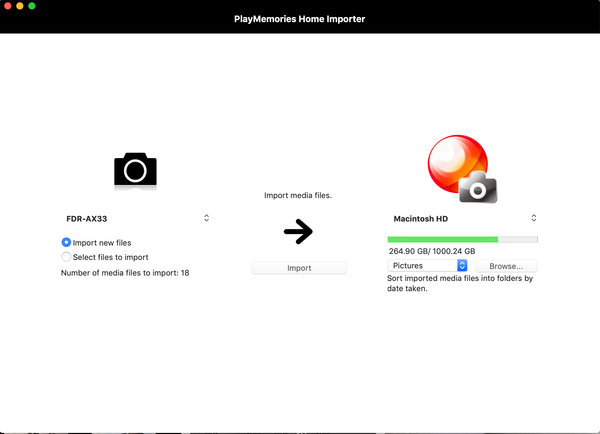Close the window with red button
This screenshot has width=600, height=434.
[x=8, y=6]
